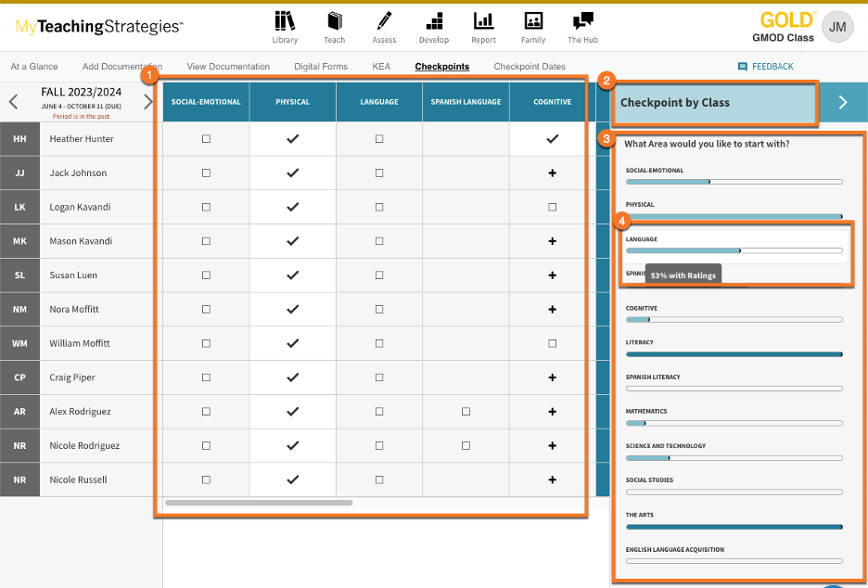Image resolution: width=868 pixels, height=588 pixels.
Task: Select the Family icon
Action: pyautogui.click(x=533, y=26)
